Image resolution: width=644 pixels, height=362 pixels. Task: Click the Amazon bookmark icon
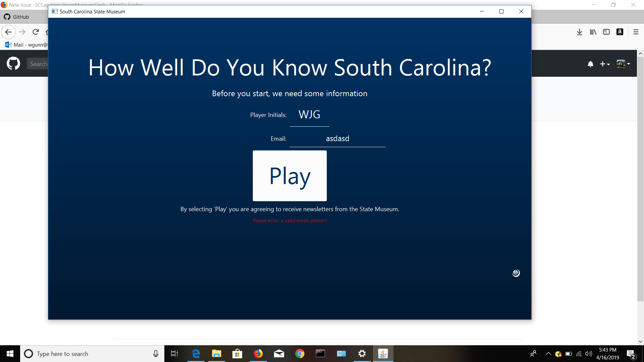[x=620, y=32]
